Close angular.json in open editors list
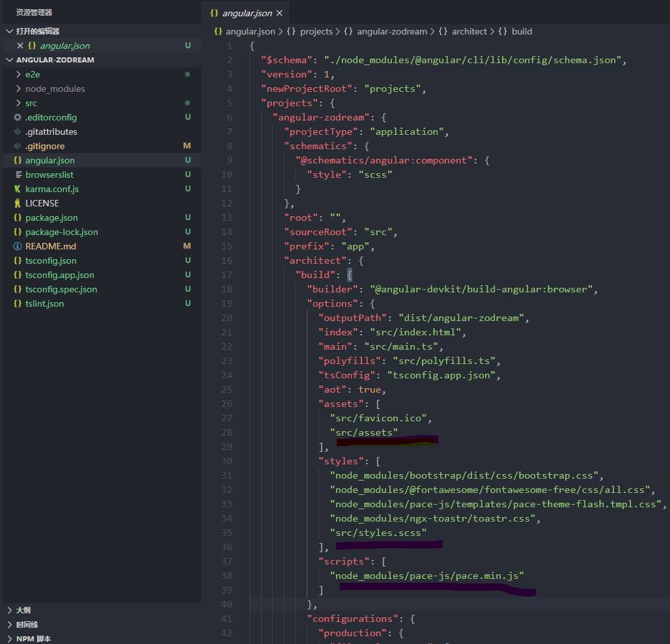 pos(20,46)
